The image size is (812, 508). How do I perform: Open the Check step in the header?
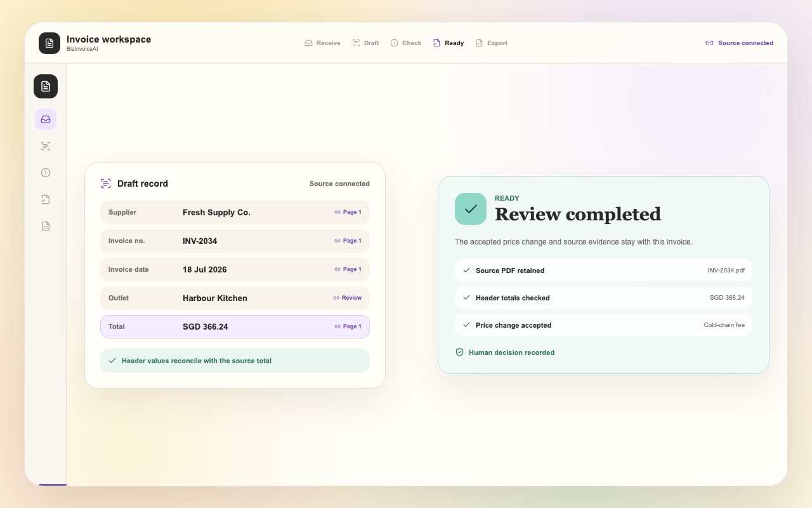coord(406,43)
